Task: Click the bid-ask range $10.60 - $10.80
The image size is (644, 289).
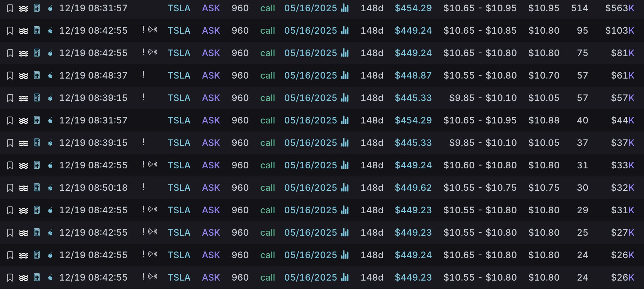Action: [480, 165]
